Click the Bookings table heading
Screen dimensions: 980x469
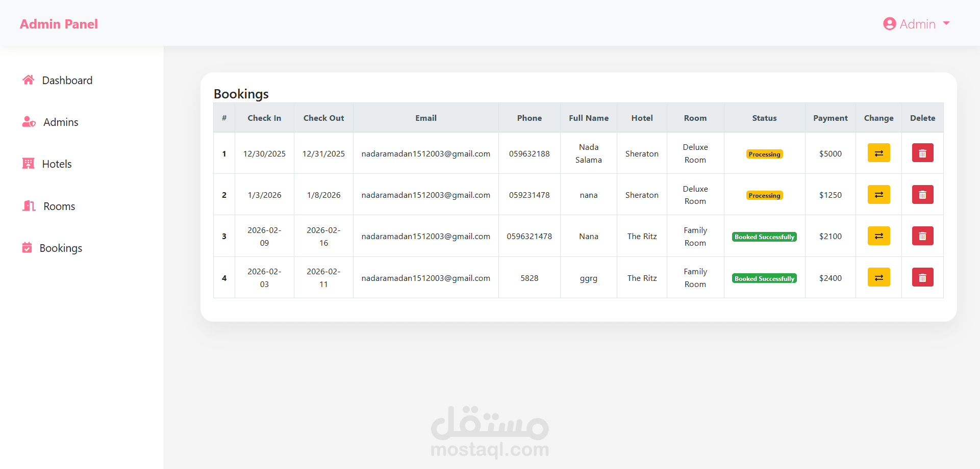tap(241, 94)
